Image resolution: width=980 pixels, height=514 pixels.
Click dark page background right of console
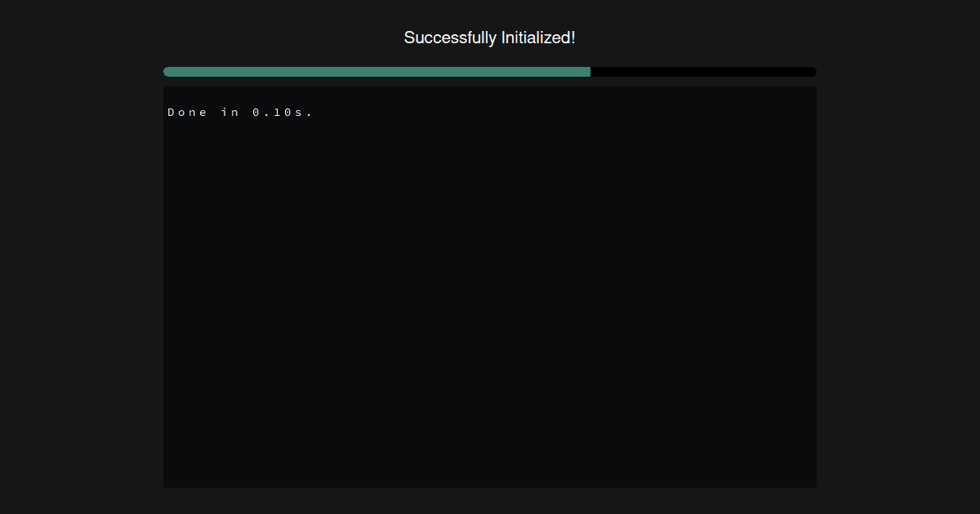point(898,287)
